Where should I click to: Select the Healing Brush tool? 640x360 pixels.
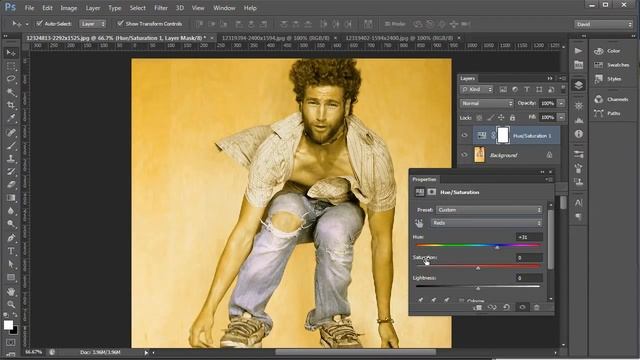pos(11,132)
